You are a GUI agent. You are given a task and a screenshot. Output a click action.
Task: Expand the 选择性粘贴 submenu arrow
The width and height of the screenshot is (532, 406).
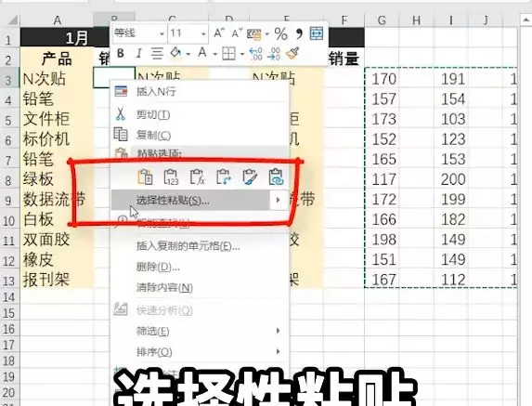pyautogui.click(x=279, y=200)
